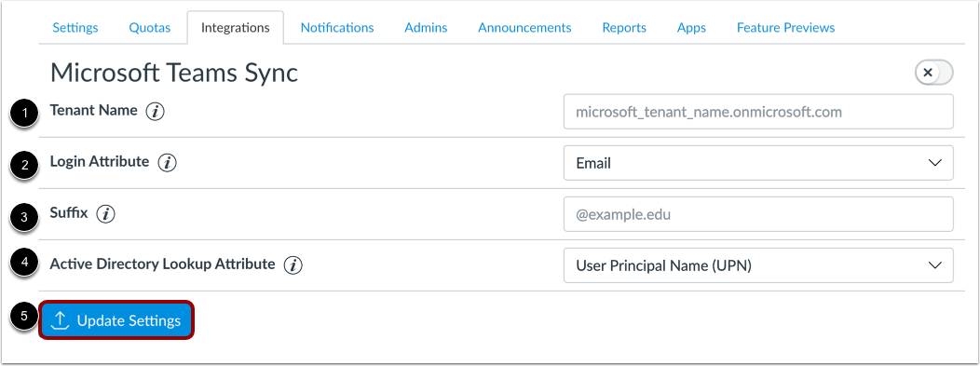Open the Suffix info icon
Image resolution: width=980 pixels, height=366 pixels.
106,214
